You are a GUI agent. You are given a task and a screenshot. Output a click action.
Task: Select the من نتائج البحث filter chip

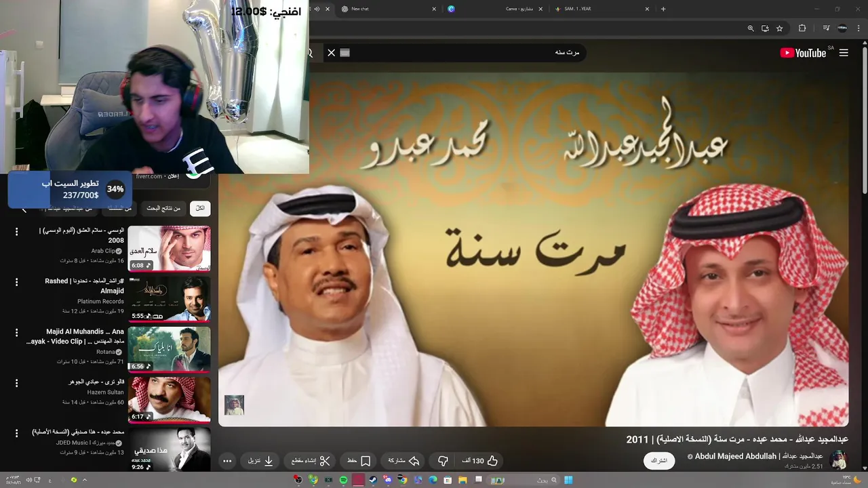(x=164, y=209)
